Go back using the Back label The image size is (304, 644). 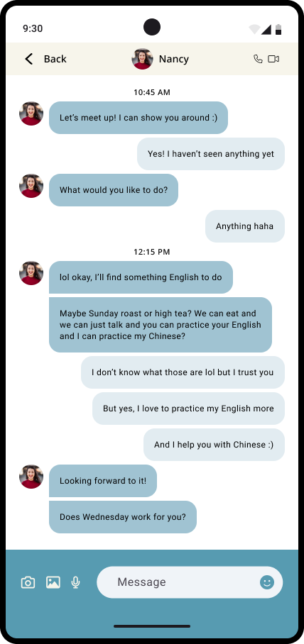click(x=55, y=59)
